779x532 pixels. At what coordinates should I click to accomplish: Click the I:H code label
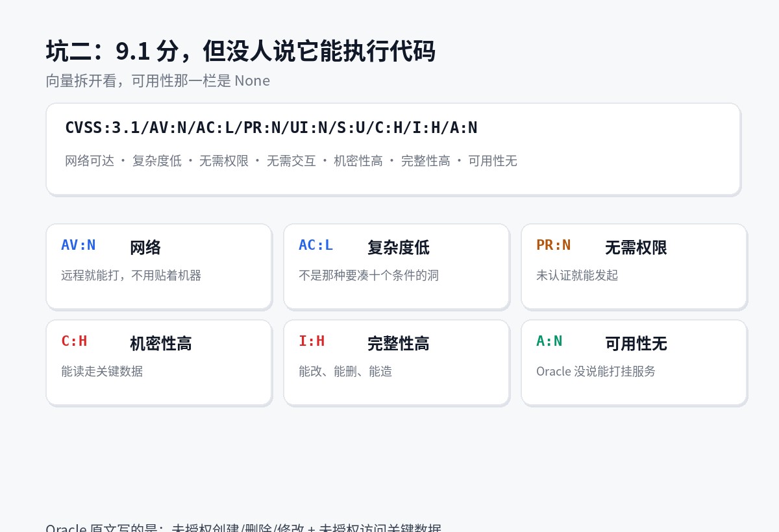tap(312, 341)
